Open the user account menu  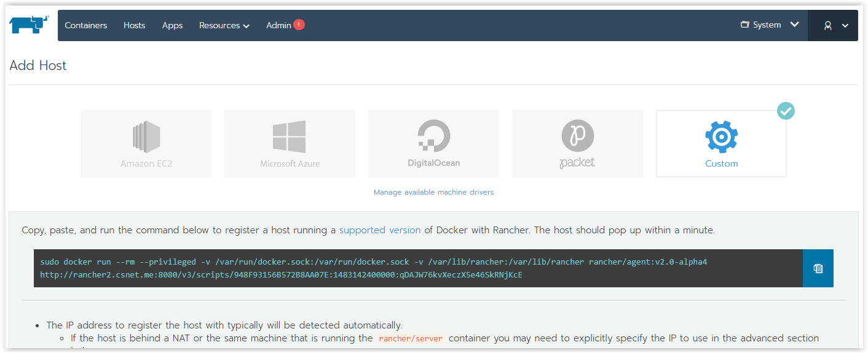[833, 25]
